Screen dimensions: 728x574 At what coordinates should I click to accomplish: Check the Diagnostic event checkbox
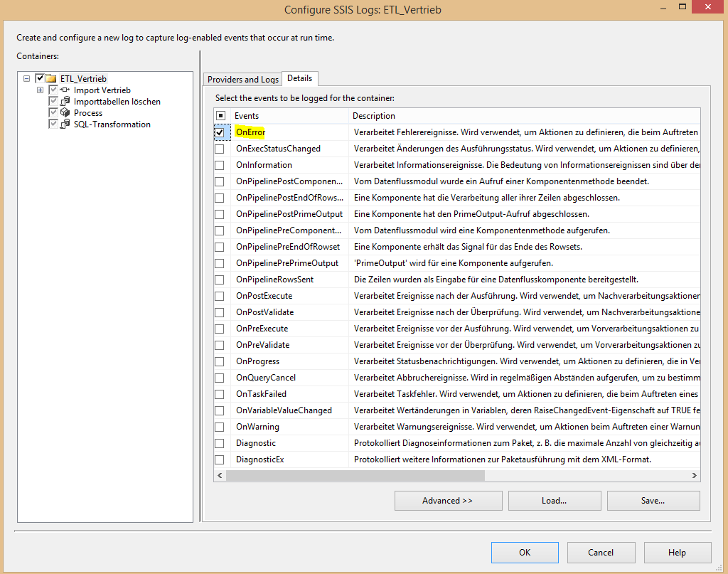click(x=220, y=443)
